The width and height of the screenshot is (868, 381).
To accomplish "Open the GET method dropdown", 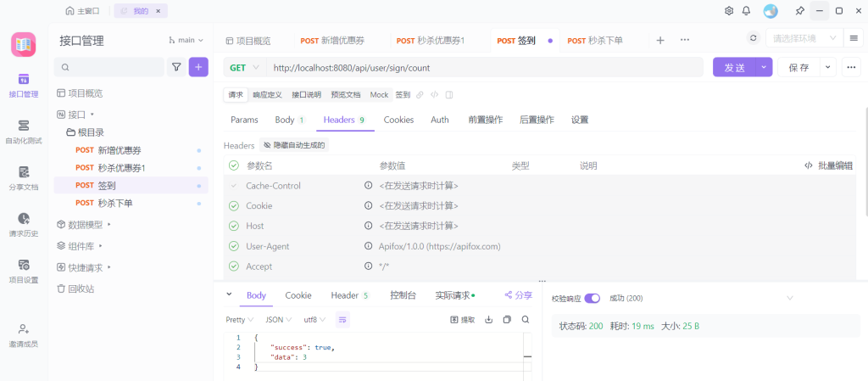I will click(245, 67).
